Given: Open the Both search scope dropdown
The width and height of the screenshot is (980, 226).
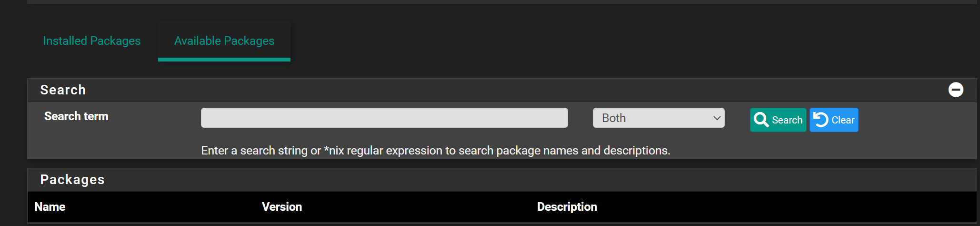Looking at the screenshot, I should (x=659, y=118).
